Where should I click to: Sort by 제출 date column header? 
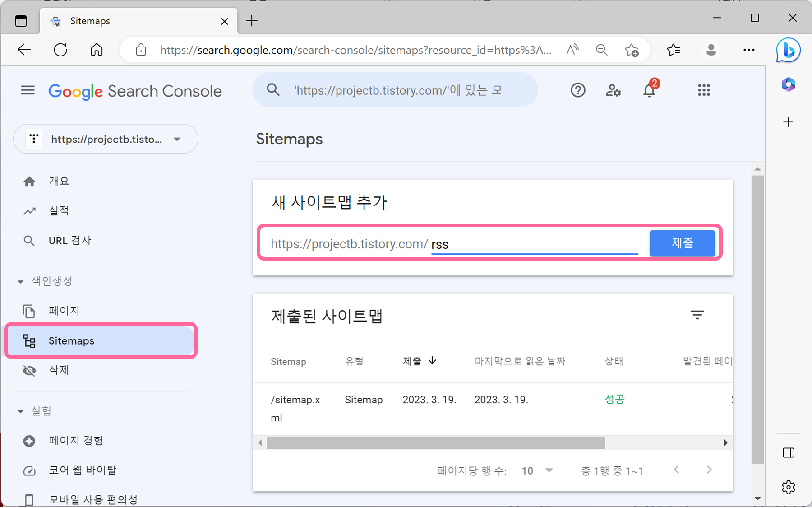420,361
